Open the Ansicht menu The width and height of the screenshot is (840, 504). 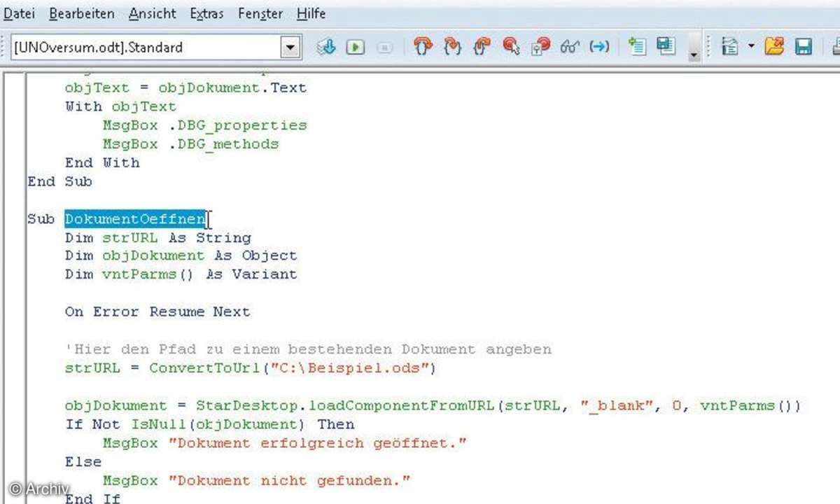[x=153, y=13]
